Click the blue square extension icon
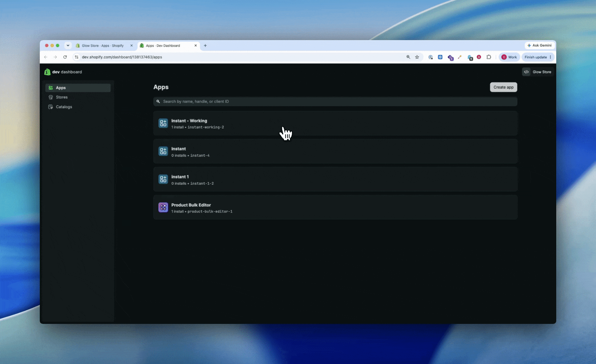596x364 pixels. tap(440, 57)
